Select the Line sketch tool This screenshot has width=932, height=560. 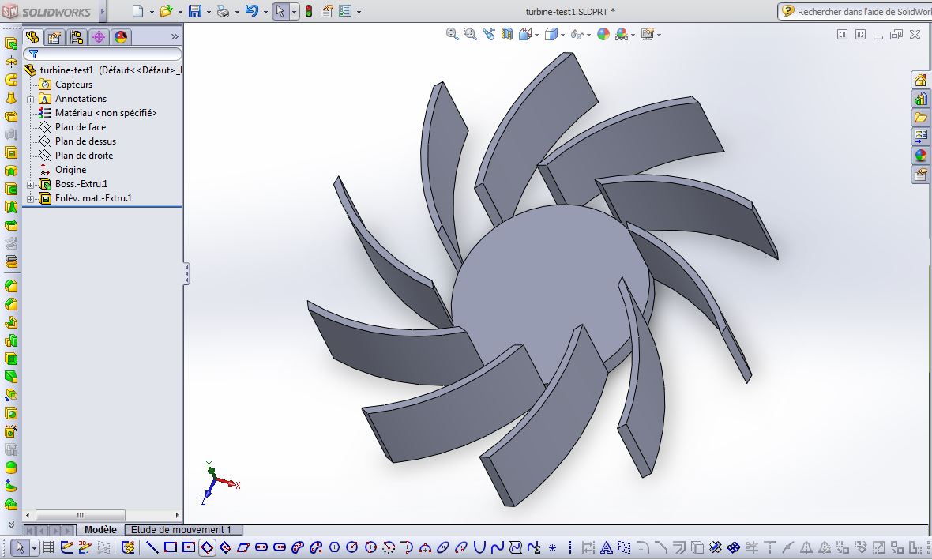click(152, 547)
